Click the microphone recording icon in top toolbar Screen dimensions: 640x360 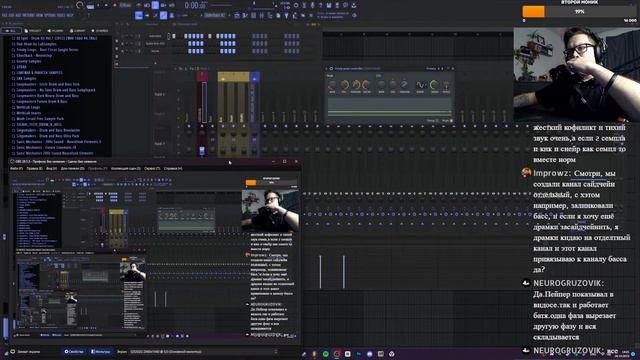click(x=313, y=5)
